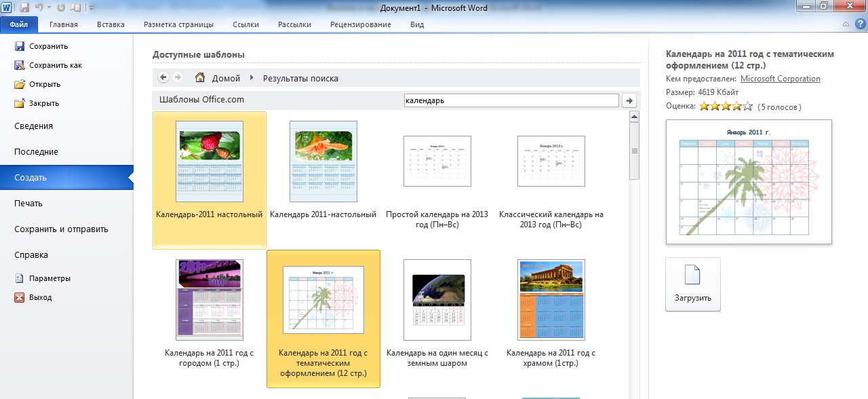Open the Разметка страницы tab
The width and height of the screenshot is (868, 399).
(178, 24)
